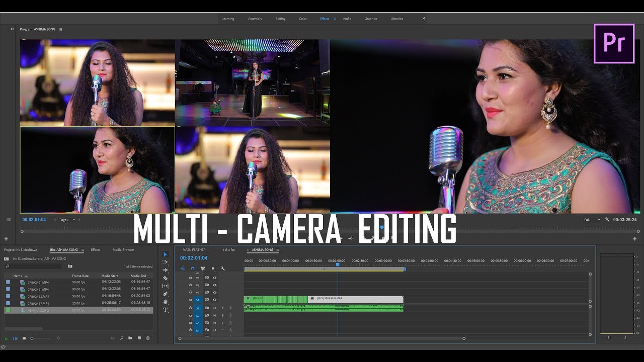Toggle Linked Selection in timeline

point(202,268)
